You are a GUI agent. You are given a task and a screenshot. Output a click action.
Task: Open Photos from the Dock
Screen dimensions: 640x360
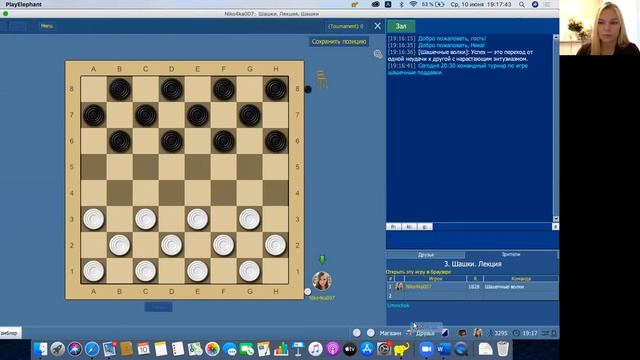click(x=212, y=349)
